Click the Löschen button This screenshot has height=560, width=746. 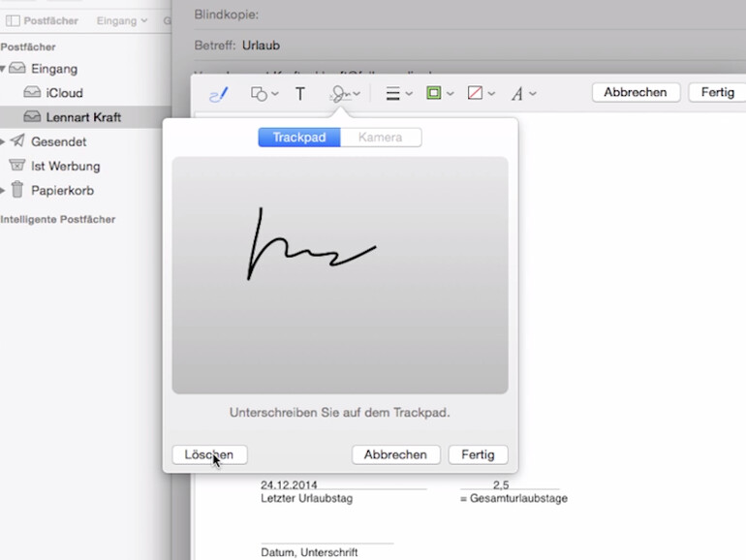[209, 454]
